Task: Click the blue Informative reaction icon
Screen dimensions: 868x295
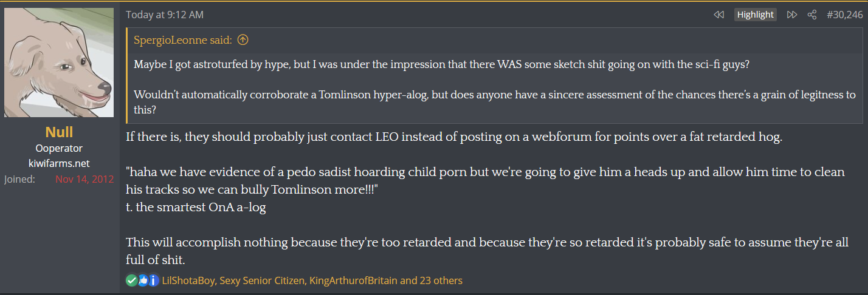Action: [153, 280]
